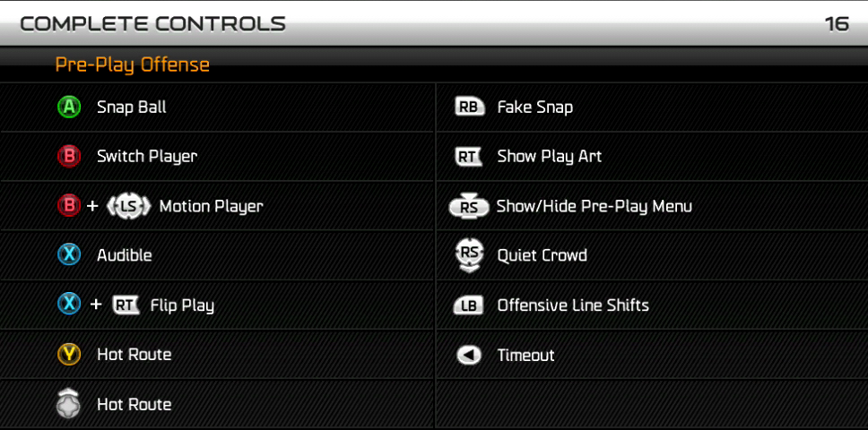Click the LB icon beside Offensive Line Shifts
Screen dimensions: 868x430
468,305
